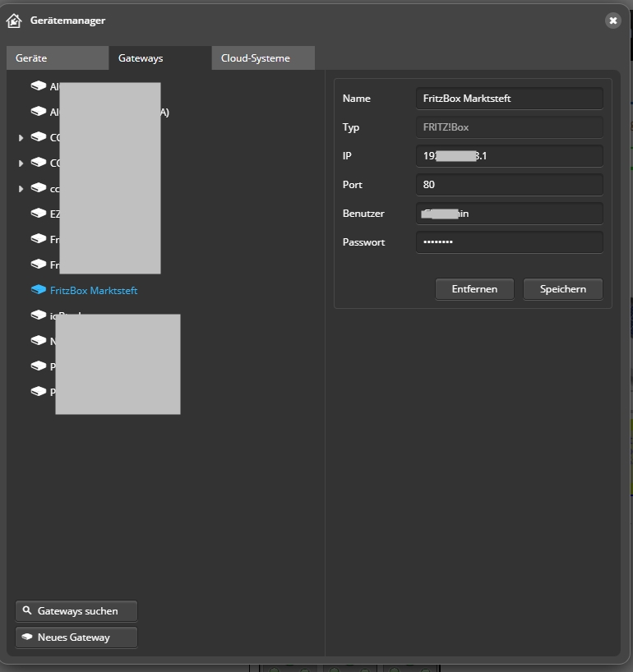Click in the Passwort field
Viewport: 633px width, 672px height.
click(510, 242)
